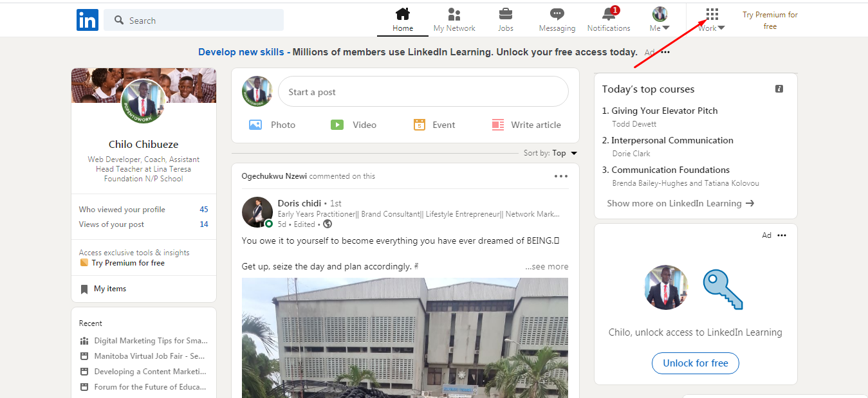The width and height of the screenshot is (868, 398).
Task: Click info icon in Today's top courses
Action: tap(779, 89)
